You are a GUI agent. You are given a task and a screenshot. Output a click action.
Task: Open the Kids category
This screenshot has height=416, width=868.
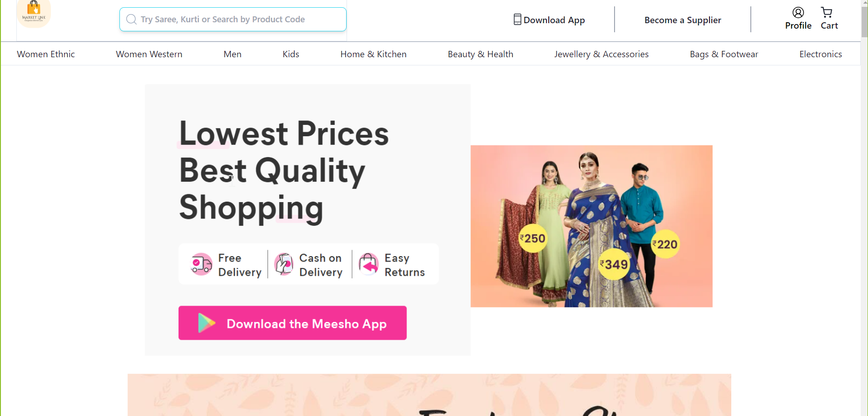point(291,54)
